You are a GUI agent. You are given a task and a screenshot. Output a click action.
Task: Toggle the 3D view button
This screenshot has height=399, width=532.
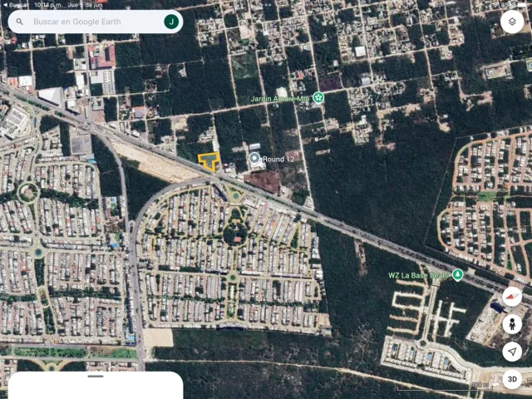(x=512, y=379)
